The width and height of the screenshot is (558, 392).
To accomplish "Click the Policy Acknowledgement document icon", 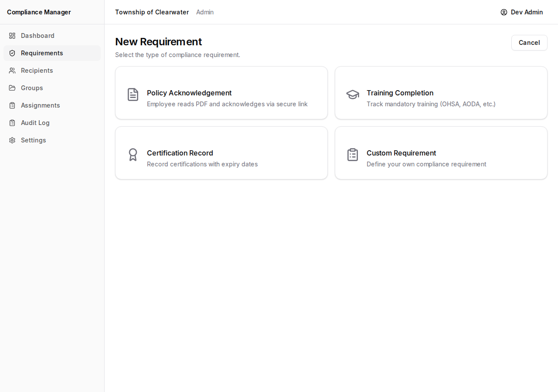I will coord(133,95).
